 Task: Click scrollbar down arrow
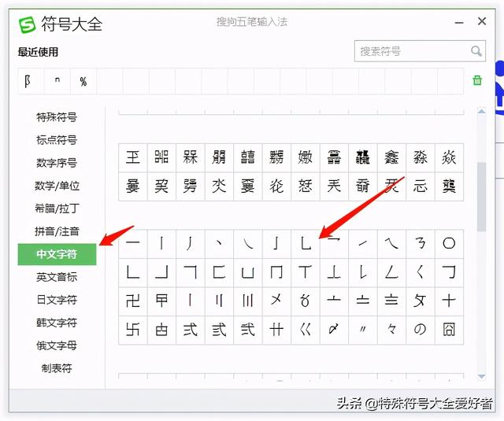click(x=481, y=376)
